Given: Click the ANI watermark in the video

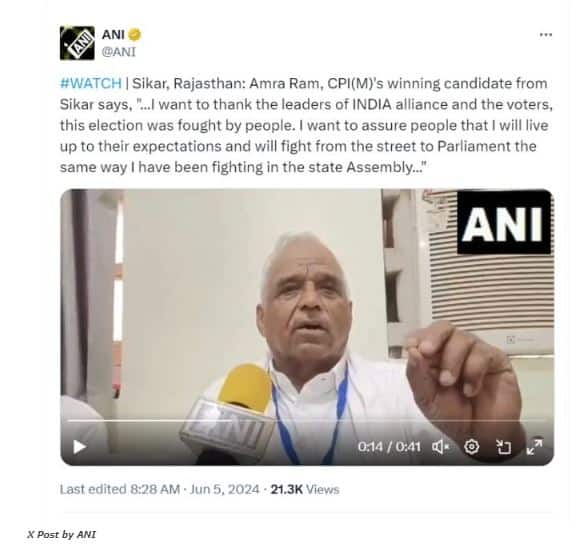Looking at the screenshot, I should click(x=504, y=222).
